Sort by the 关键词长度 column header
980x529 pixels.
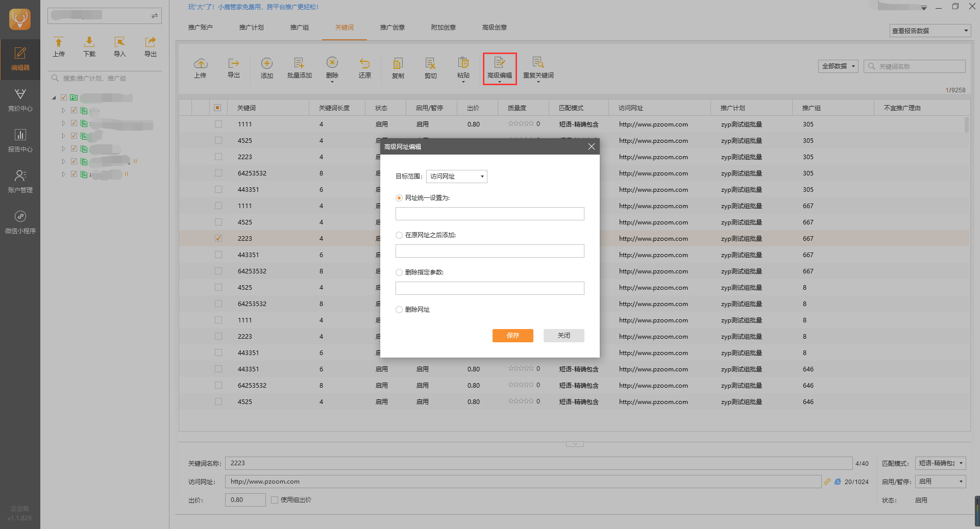tap(337, 108)
